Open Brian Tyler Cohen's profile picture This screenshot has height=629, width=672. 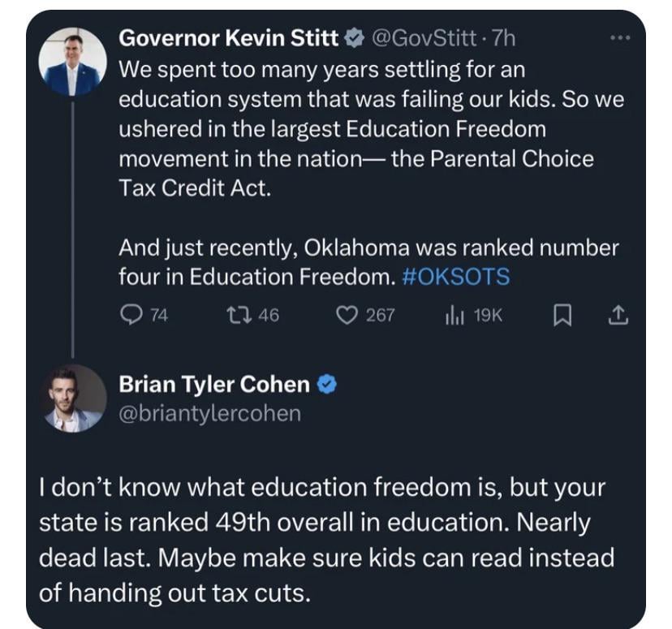[72, 399]
